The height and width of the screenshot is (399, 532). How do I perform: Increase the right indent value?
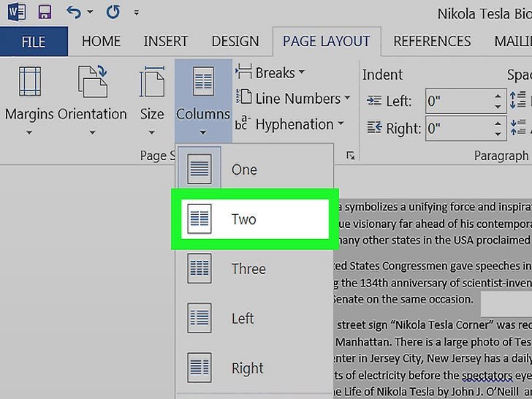pos(498,123)
